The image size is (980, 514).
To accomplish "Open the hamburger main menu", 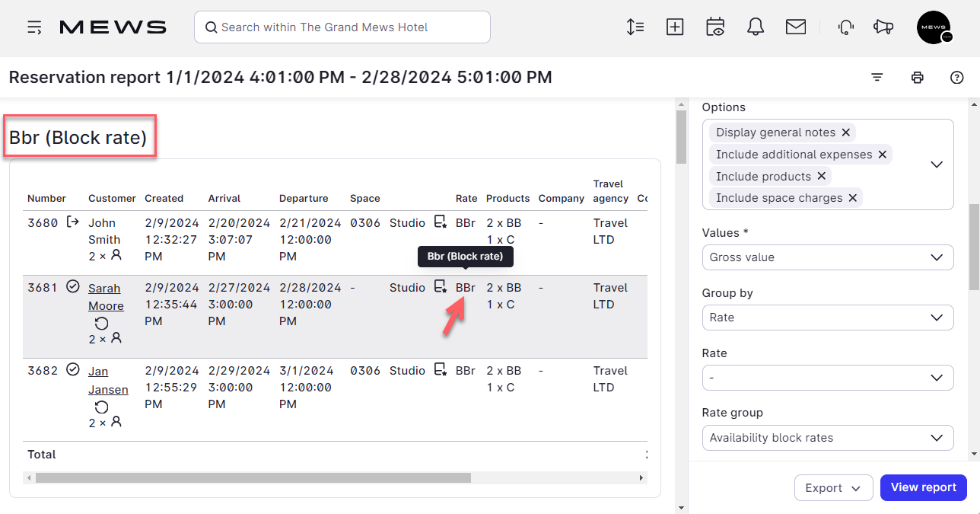I will click(x=34, y=27).
